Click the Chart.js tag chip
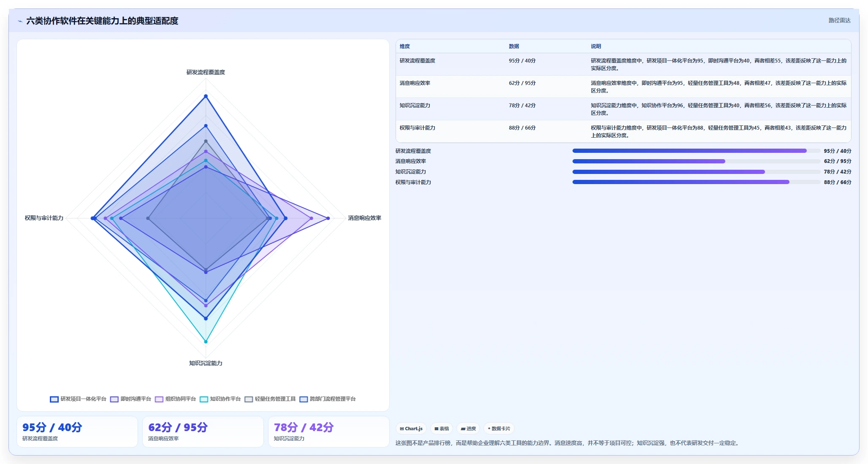The width and height of the screenshot is (868, 464). coord(411,429)
